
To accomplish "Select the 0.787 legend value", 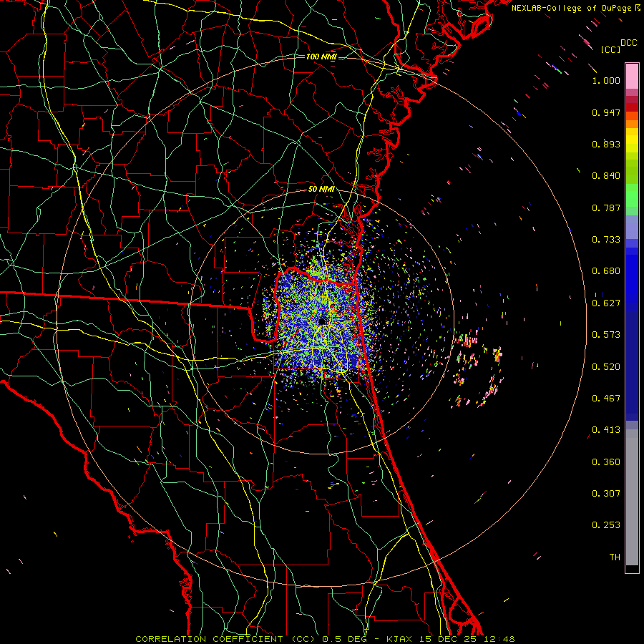I will click(x=606, y=208).
